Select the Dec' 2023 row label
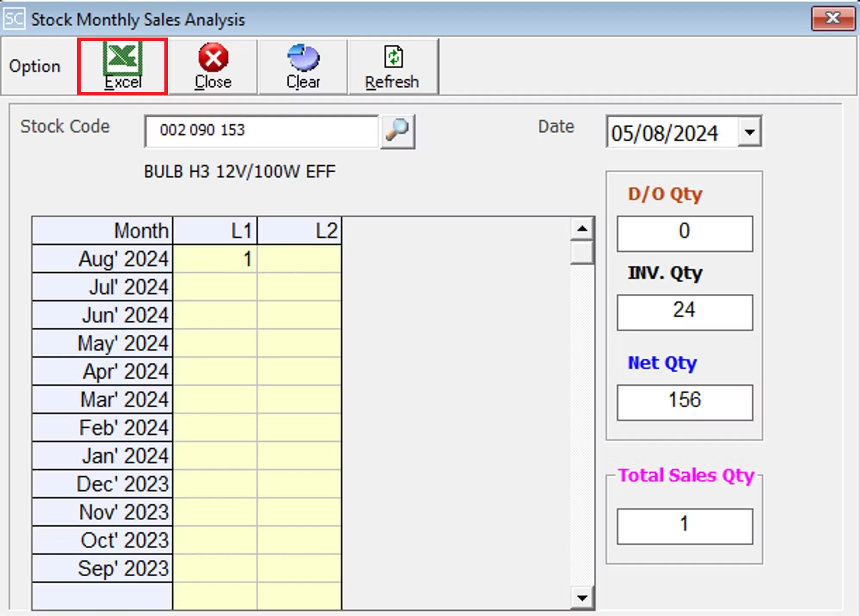The image size is (860, 616). 102,484
